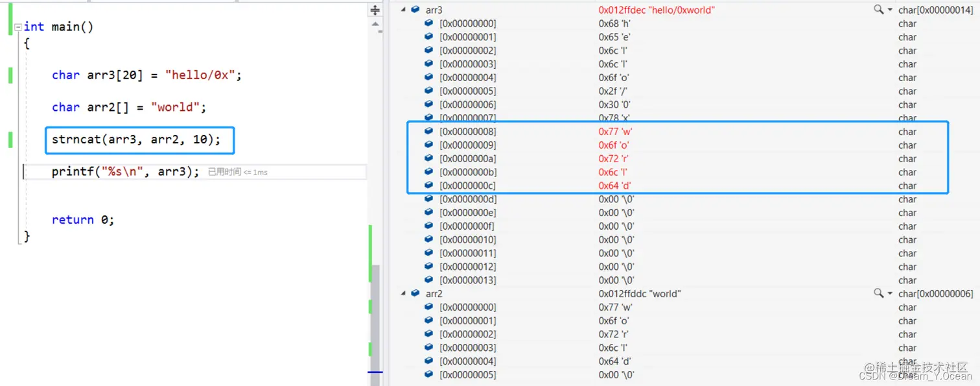Click the int main() function header
The image size is (980, 386).
point(59,27)
